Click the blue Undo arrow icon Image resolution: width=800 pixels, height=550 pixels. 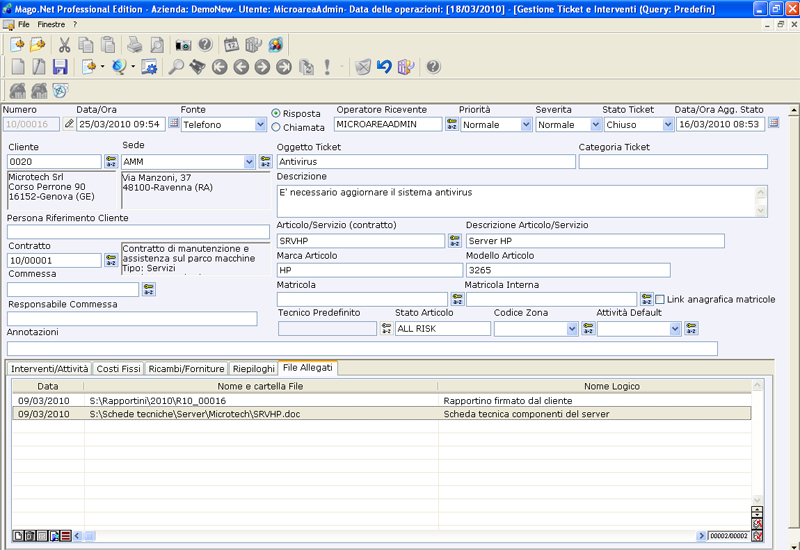click(x=384, y=67)
